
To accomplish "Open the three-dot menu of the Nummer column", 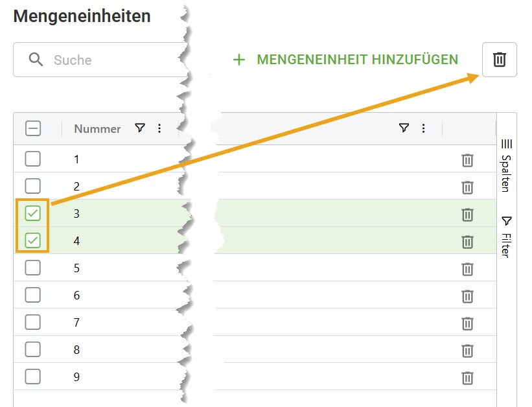I will [159, 128].
